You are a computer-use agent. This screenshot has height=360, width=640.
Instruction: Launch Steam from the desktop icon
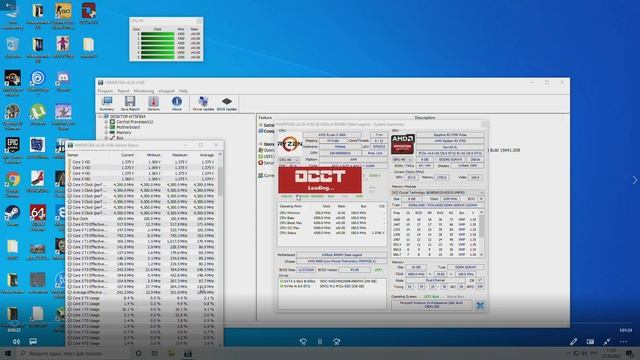point(12,216)
